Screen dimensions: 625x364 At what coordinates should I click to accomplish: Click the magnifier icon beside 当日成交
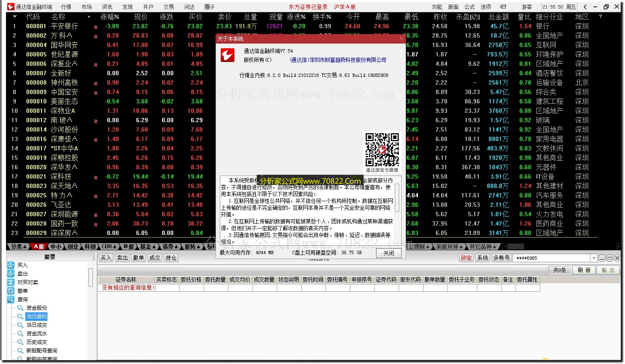pyautogui.click(x=20, y=325)
